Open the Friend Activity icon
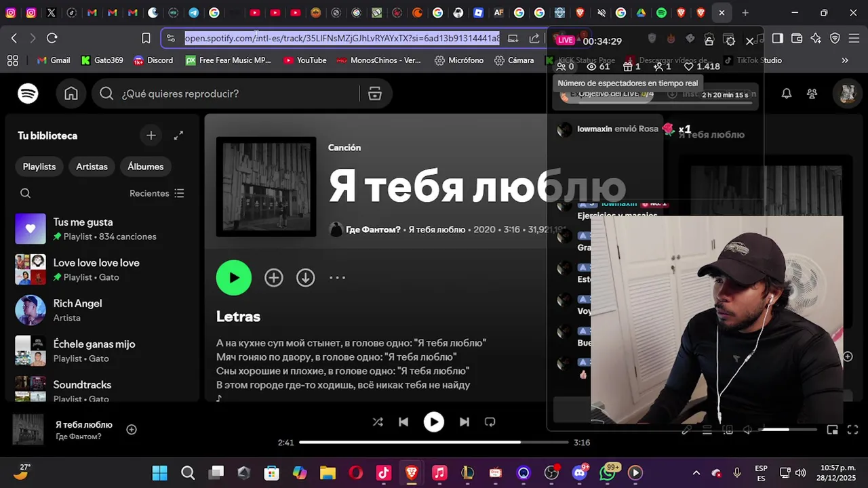Image resolution: width=868 pixels, height=488 pixels. click(812, 94)
